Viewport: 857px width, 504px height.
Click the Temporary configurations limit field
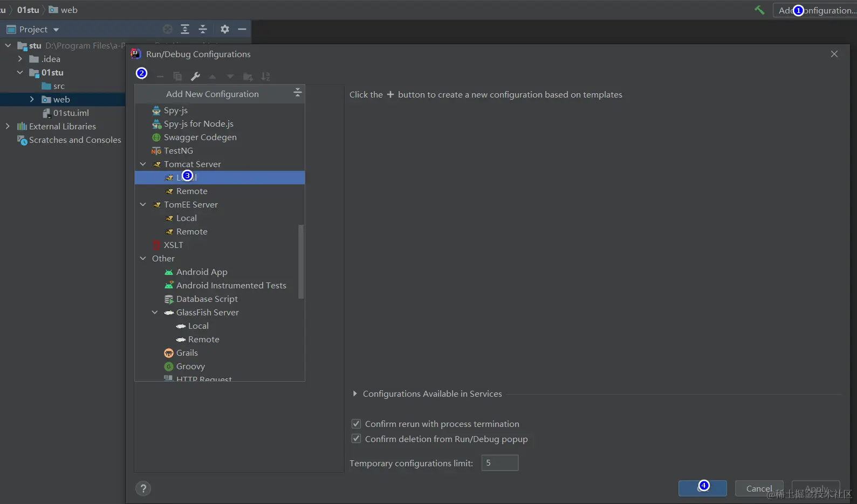point(500,462)
